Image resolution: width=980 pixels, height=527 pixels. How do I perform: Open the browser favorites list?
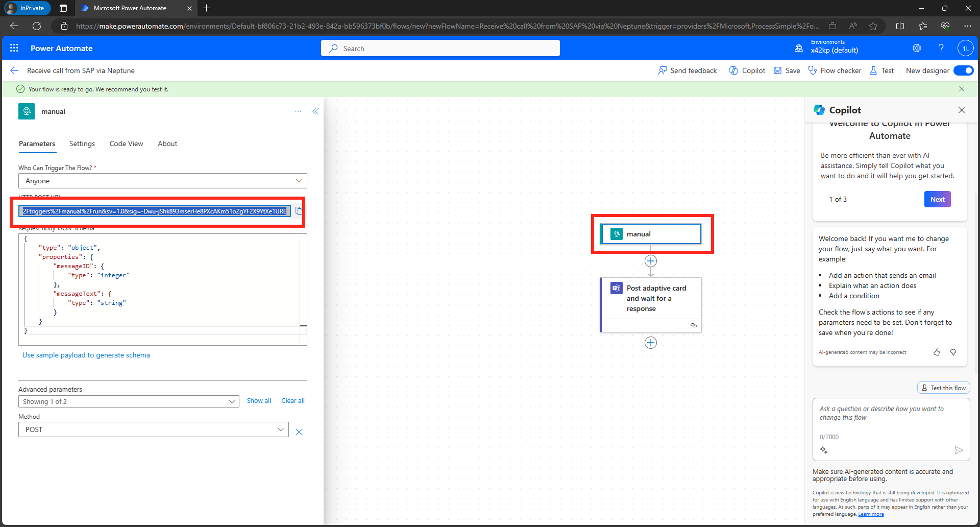[923, 26]
